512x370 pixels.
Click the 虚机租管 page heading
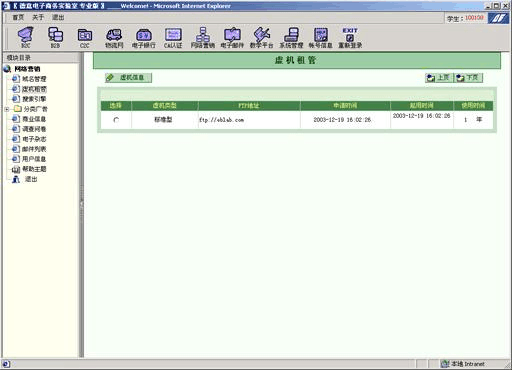pyautogui.click(x=295, y=60)
